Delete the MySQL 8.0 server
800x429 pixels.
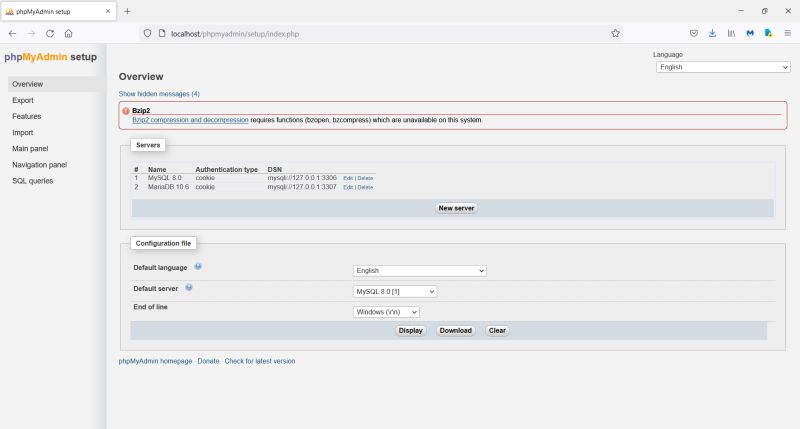365,178
